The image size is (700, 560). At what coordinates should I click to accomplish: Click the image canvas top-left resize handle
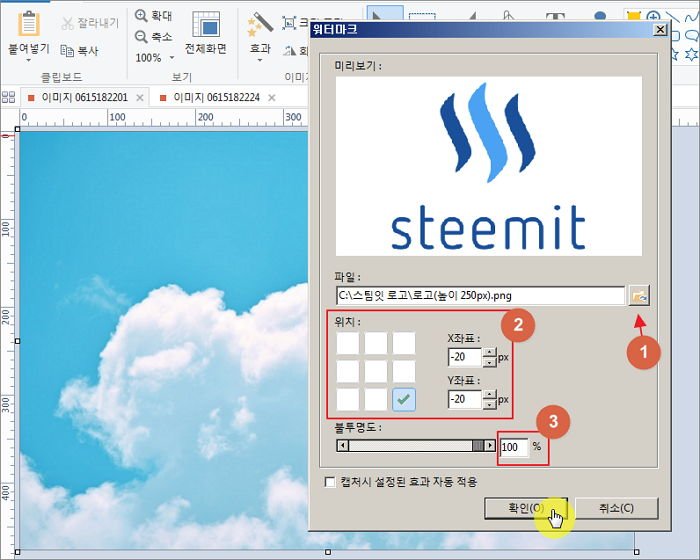coord(17,129)
